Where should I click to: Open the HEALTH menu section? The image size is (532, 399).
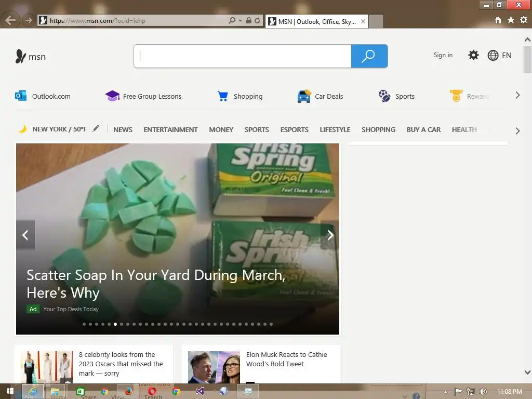coord(464,129)
